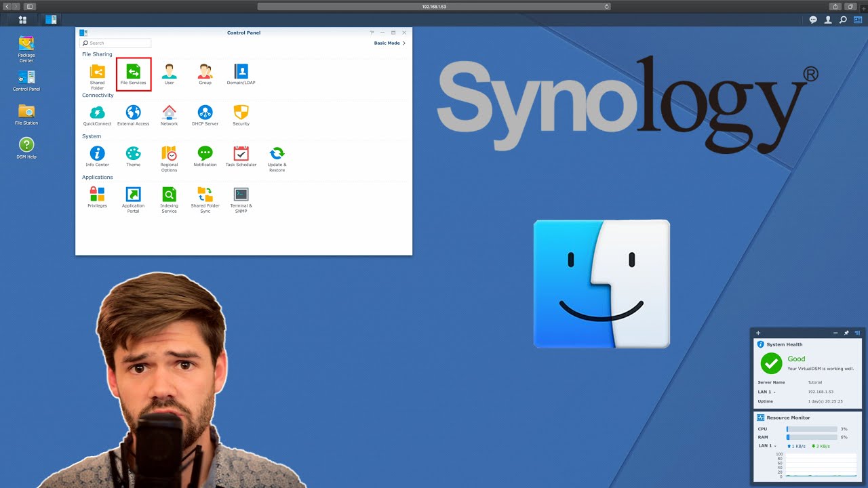Image resolution: width=868 pixels, height=488 pixels.
Task: Open Notification settings
Action: (205, 157)
